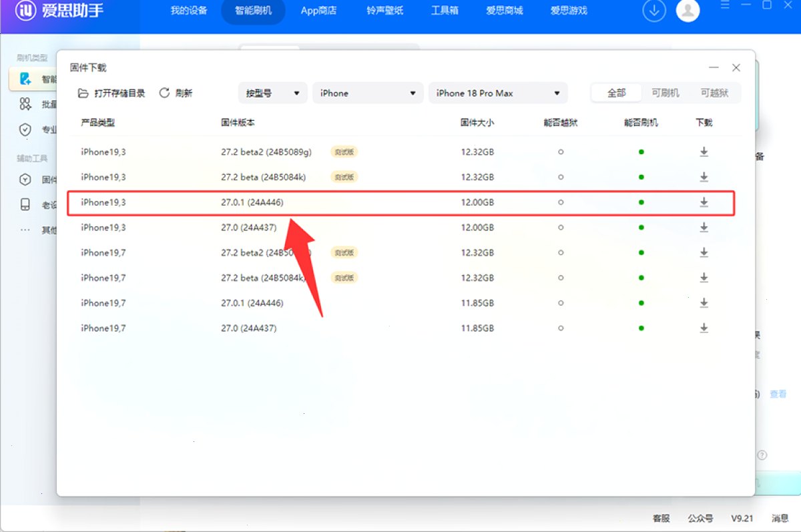Download iPhone19,7 27.2 beta (24B5084k) firmware
Viewport: 801px width, 532px height.
point(704,278)
